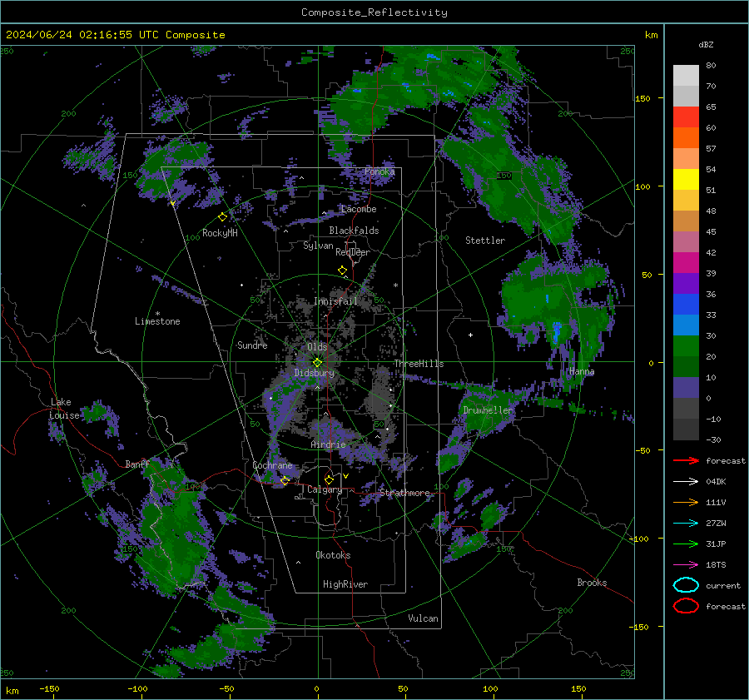
Task: Click the yellow diamond marker near Cochrane
Action: pos(285,480)
